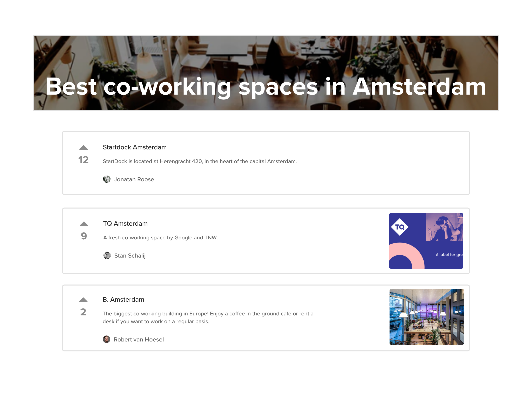
Task: Click the upvote arrow for TQ Amsterdam
Action: point(84,224)
